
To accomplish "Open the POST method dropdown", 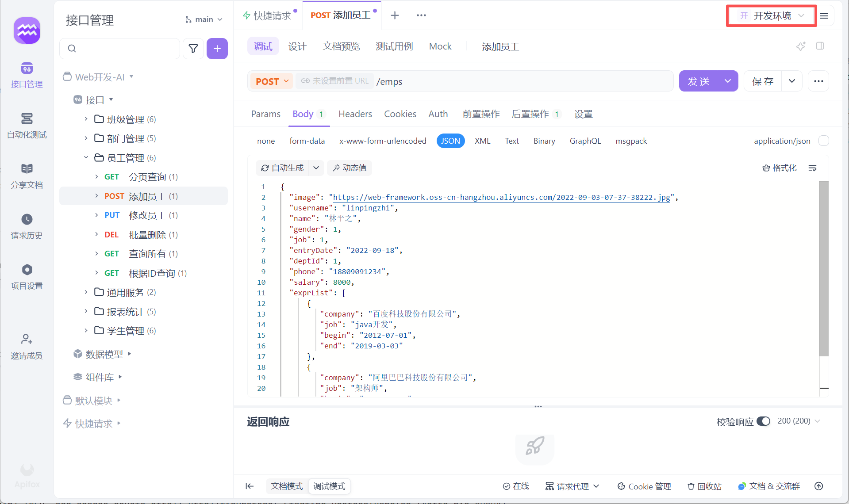I will [272, 81].
